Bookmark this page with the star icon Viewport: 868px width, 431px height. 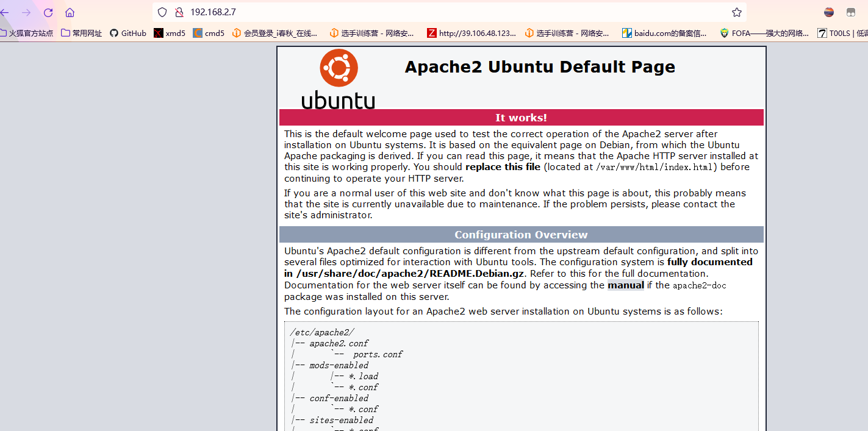pyautogui.click(x=736, y=12)
